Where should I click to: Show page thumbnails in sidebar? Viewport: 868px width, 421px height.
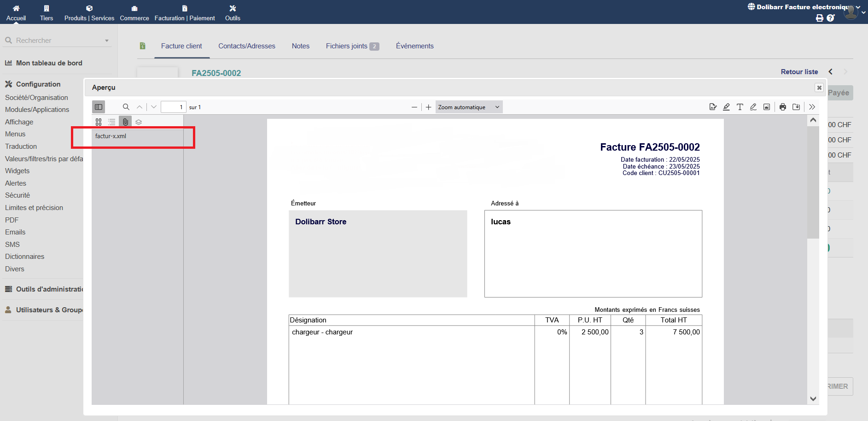point(99,122)
